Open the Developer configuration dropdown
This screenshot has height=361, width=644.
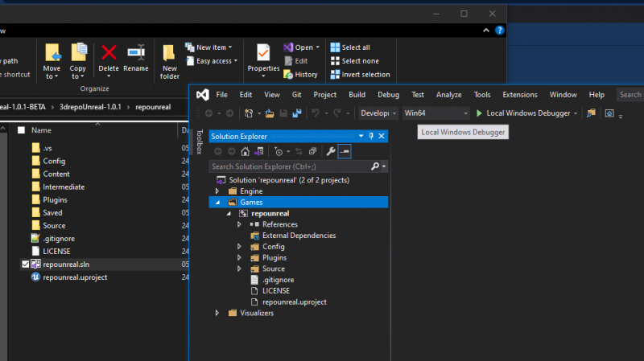(x=378, y=113)
